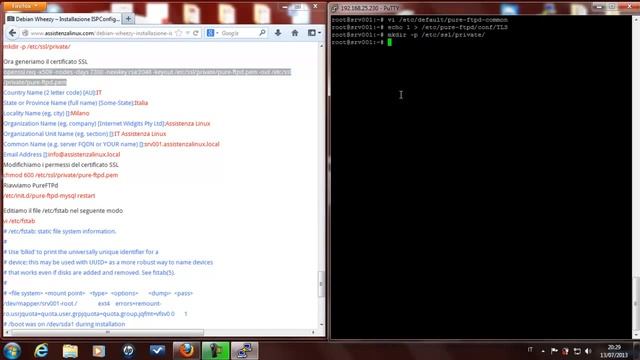The image size is (640, 360).
Task: Click the Firefox horizontal scrollbar thumb
Action: [108, 332]
